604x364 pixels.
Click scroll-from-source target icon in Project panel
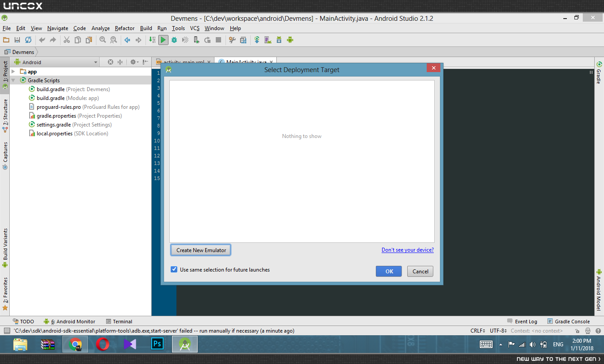click(x=111, y=62)
